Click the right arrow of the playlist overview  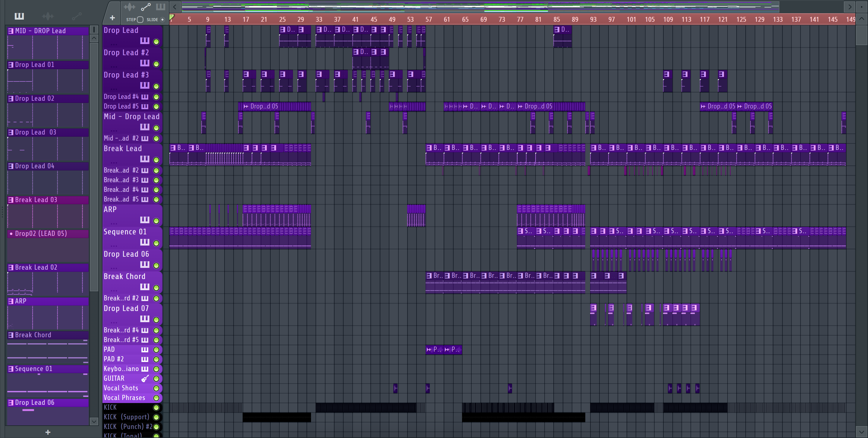(x=850, y=6)
